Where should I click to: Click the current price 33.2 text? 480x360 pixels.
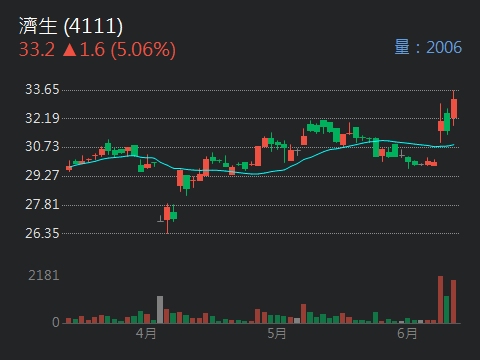pyautogui.click(x=37, y=49)
